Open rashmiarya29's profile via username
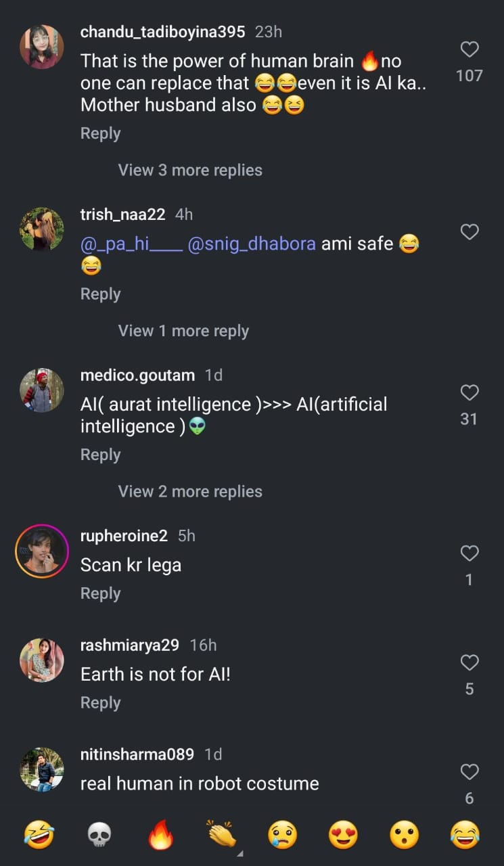This screenshot has height=866, width=504. point(130,645)
